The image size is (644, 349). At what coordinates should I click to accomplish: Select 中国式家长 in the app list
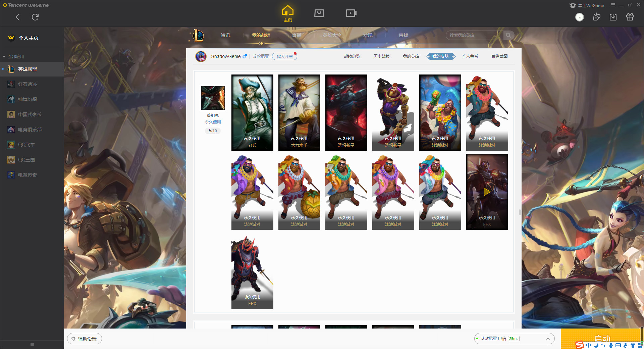pos(32,114)
